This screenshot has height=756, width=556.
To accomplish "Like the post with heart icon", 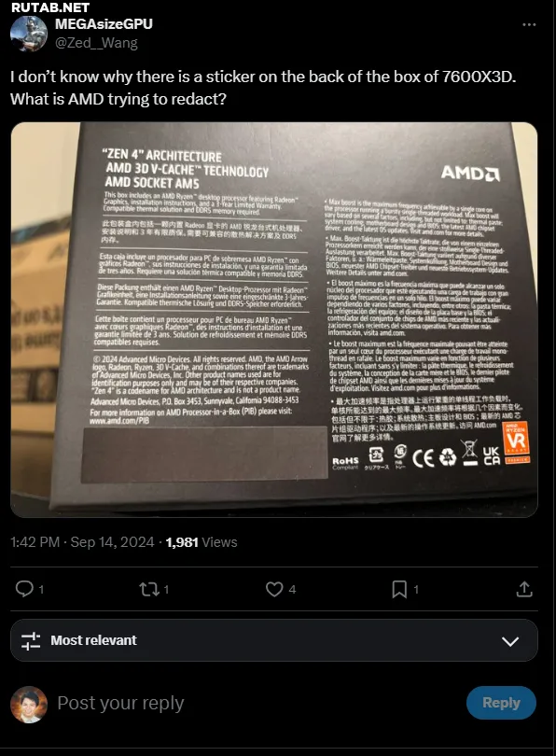I will click(274, 589).
